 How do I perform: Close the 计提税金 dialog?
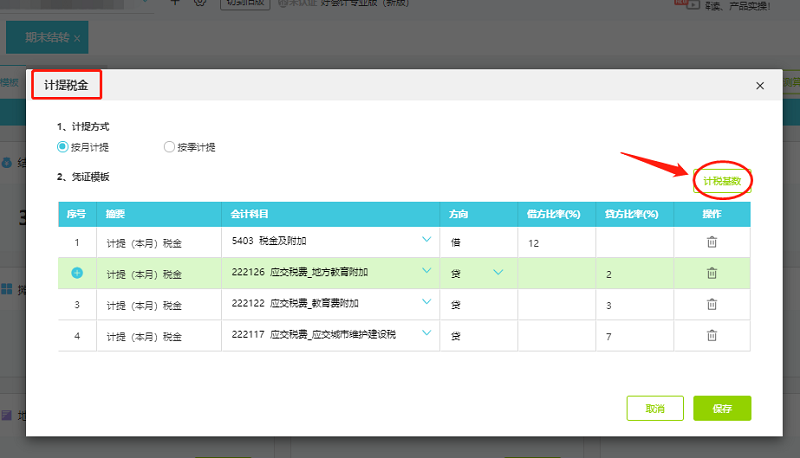click(x=760, y=86)
